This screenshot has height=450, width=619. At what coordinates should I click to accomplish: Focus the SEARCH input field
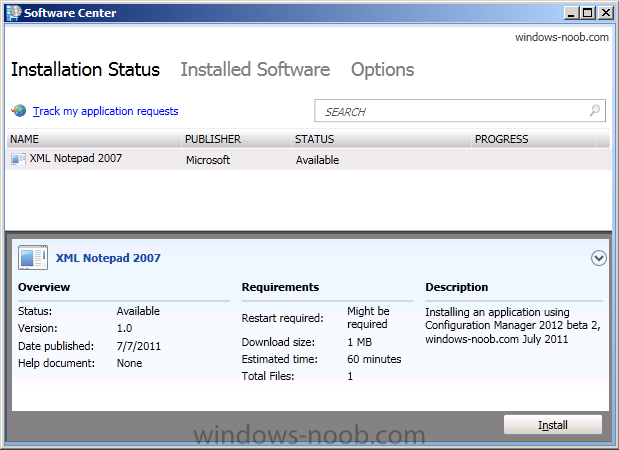460,111
